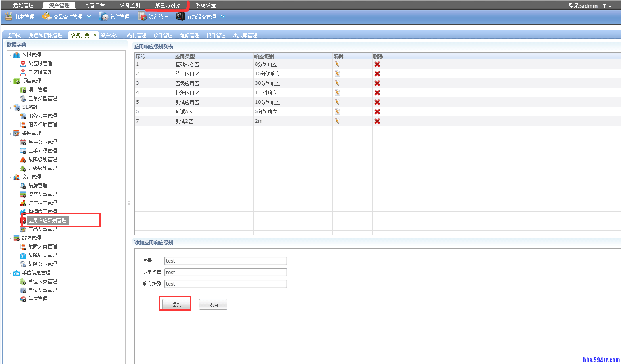
Task: Click the 添加 button
Action: click(175, 304)
